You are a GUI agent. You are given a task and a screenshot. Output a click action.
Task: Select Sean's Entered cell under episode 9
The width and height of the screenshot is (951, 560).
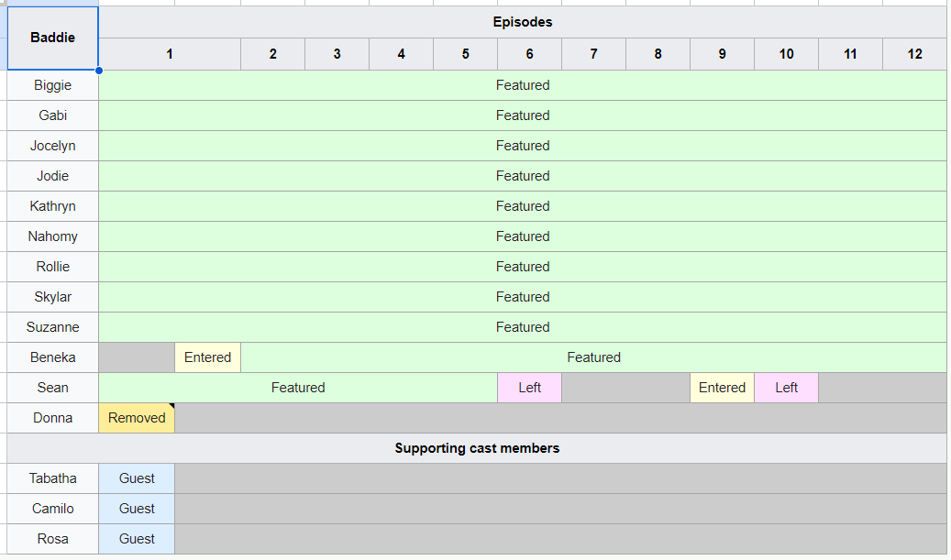[x=722, y=388]
